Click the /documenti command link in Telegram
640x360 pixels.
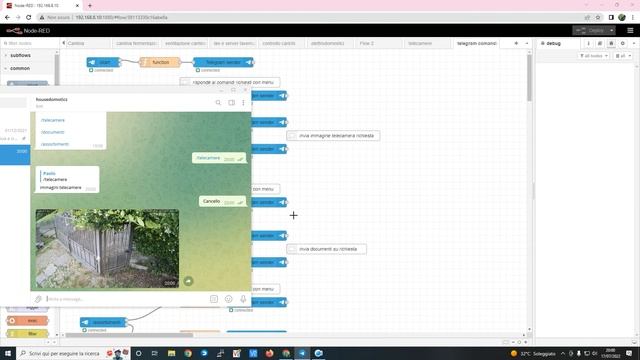click(53, 132)
